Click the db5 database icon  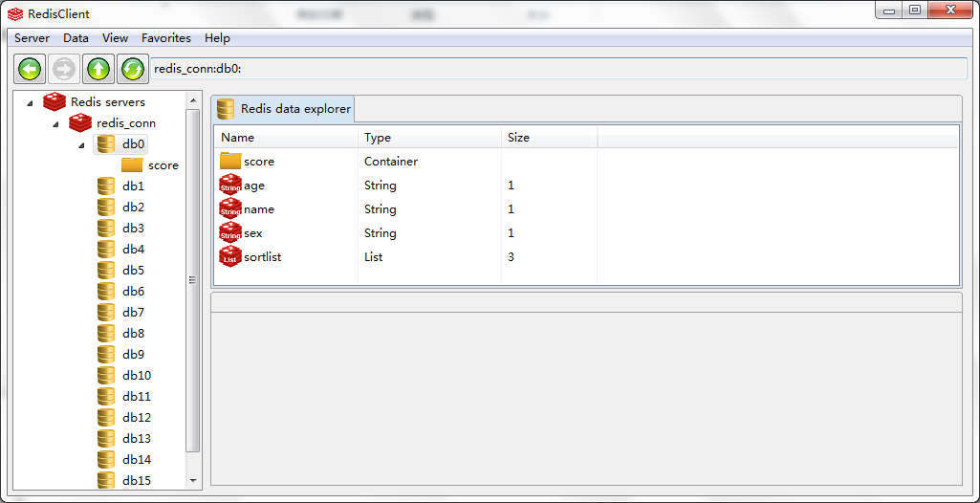[x=106, y=270]
